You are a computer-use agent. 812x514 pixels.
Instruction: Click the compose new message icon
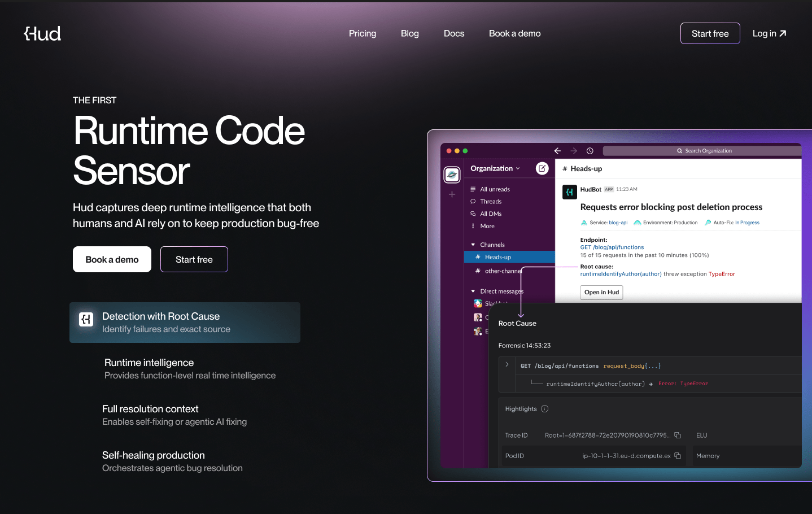(x=542, y=168)
